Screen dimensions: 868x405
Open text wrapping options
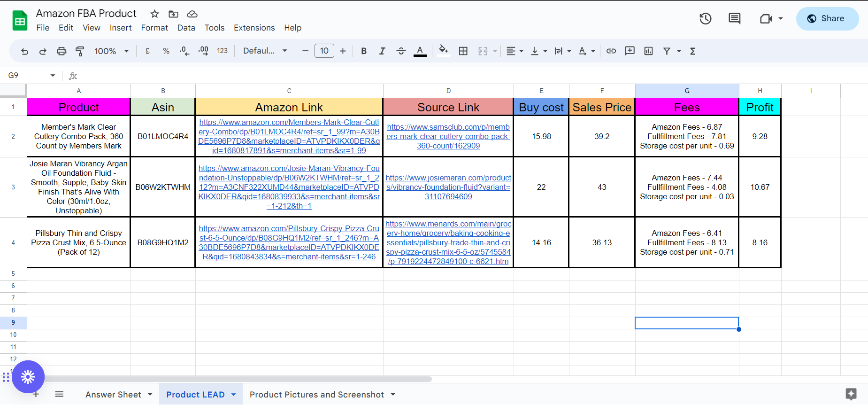tap(563, 51)
